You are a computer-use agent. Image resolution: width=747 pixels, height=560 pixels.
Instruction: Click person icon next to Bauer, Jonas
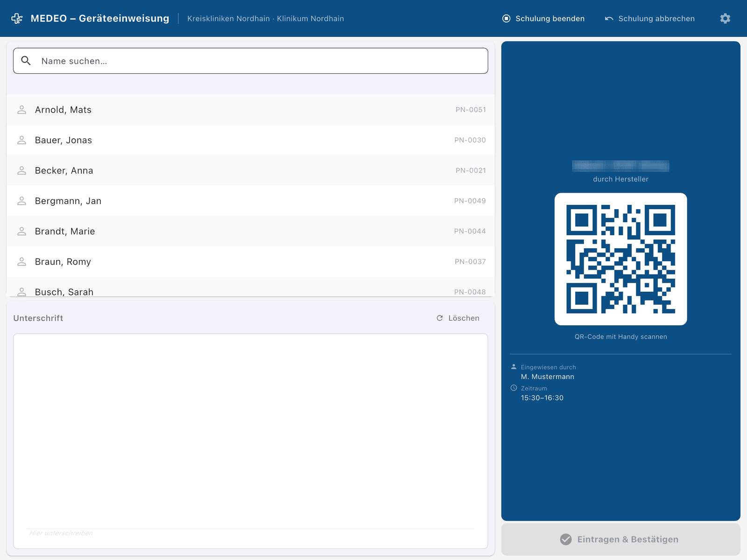click(21, 140)
